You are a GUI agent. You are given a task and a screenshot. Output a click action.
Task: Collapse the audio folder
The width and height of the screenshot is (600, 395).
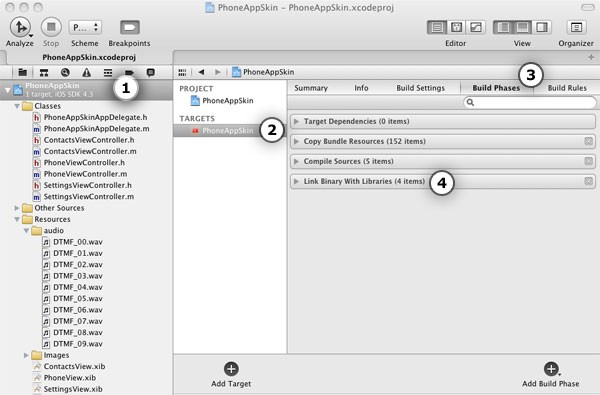(x=26, y=231)
